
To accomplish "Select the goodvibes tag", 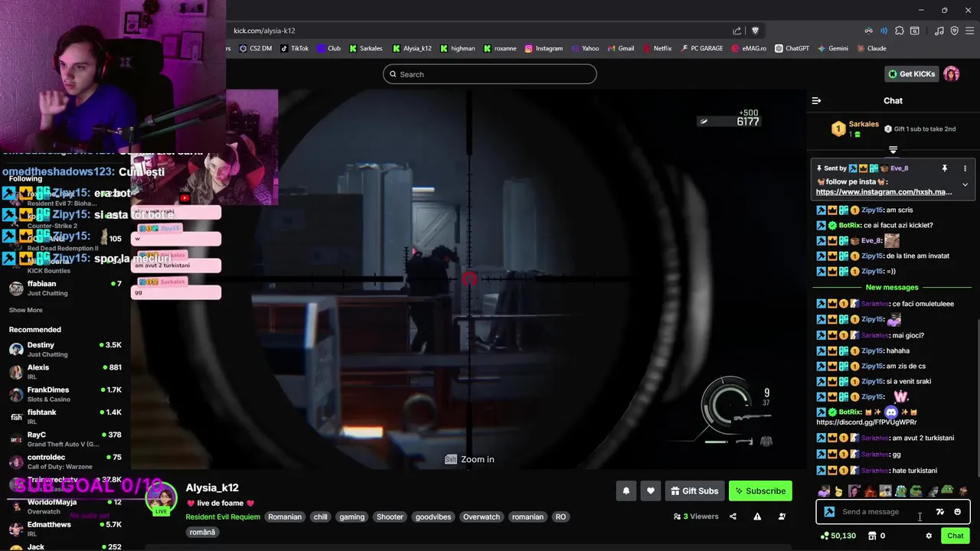I will (x=433, y=517).
